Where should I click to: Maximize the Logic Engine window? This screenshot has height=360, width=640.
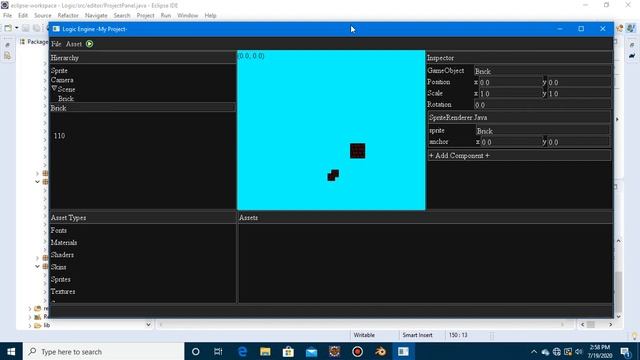[581, 29]
